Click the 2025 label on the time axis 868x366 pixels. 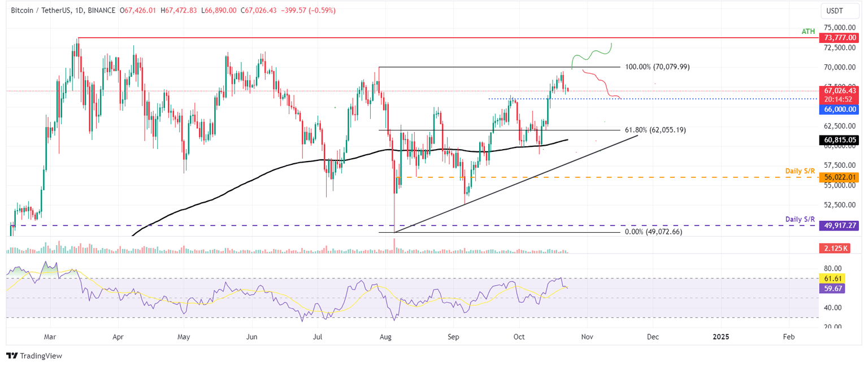[x=721, y=336]
